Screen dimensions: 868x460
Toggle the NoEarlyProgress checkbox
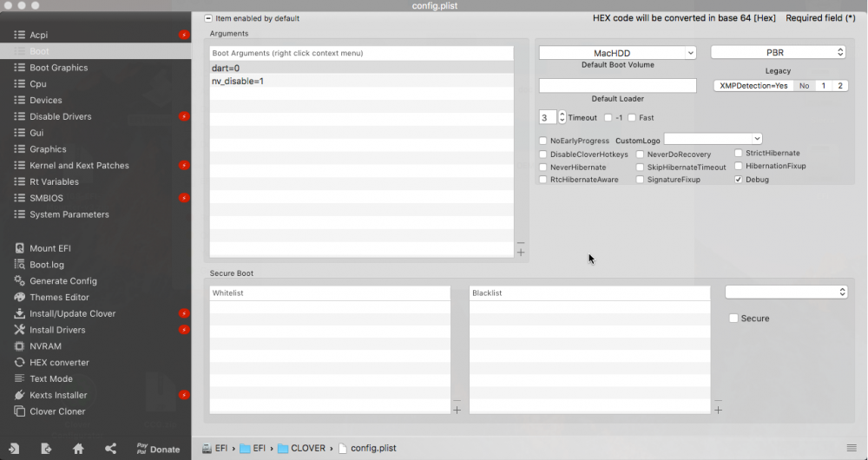click(543, 141)
